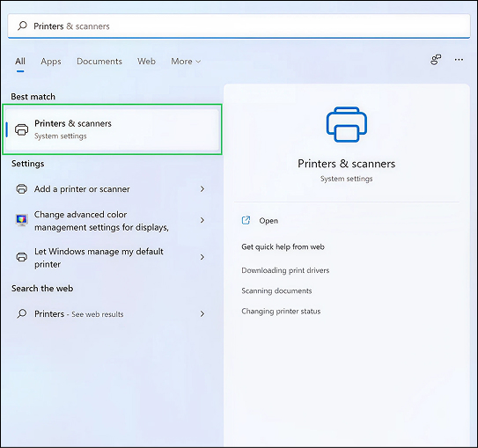Click the Open external-link icon

(x=246, y=220)
